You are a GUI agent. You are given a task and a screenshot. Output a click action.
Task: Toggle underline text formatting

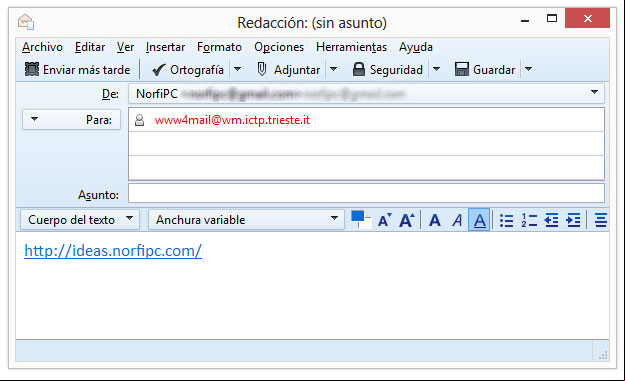pyautogui.click(x=479, y=220)
